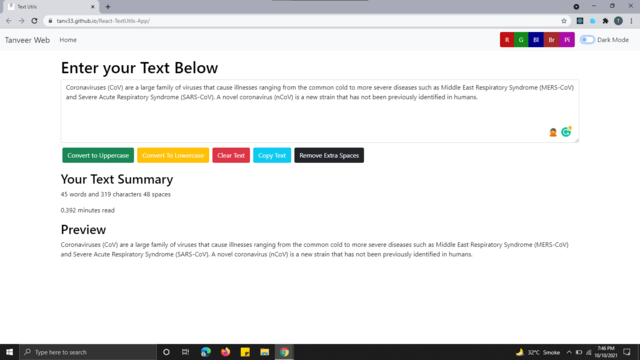
Task: Click the Enter your Text Below heading
Action: point(139,68)
